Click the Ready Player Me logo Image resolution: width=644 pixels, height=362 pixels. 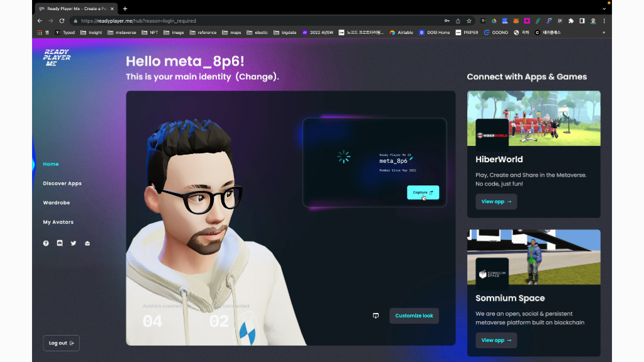click(x=57, y=58)
